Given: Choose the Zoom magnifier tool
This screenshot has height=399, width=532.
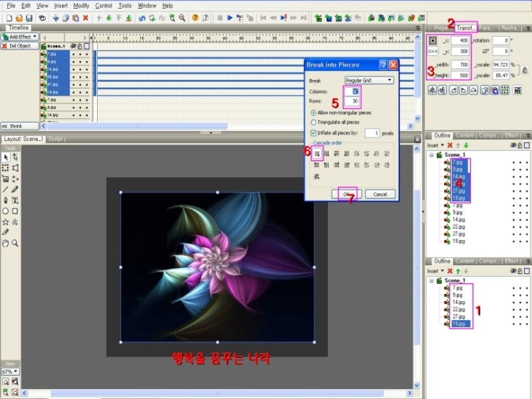Looking at the screenshot, I should click(15, 243).
